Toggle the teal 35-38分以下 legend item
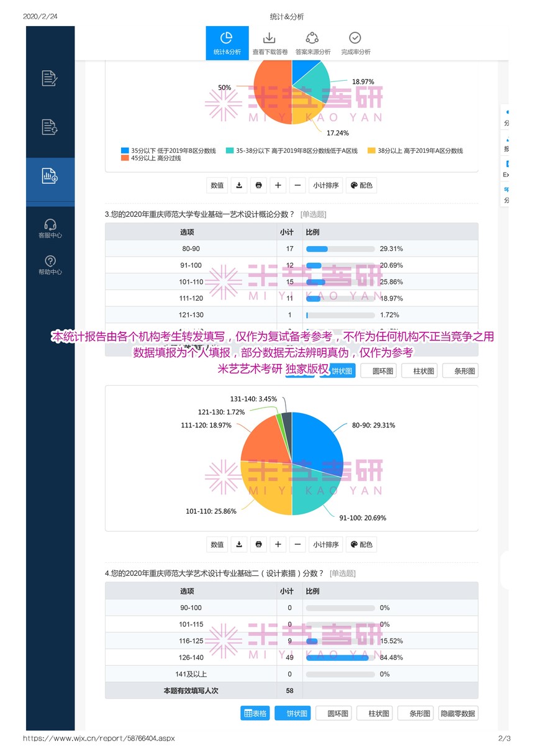Screen dimensions: 534x756 pyautogui.click(x=292, y=150)
